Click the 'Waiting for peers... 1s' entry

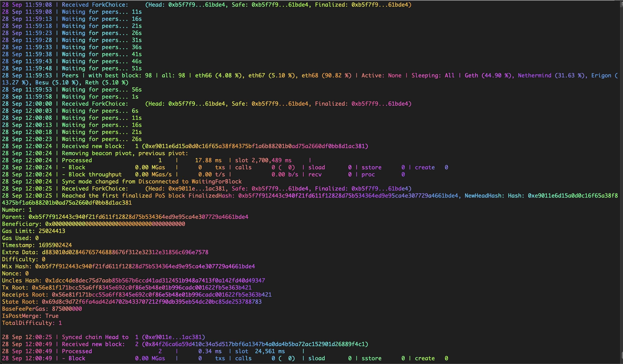tap(70, 97)
